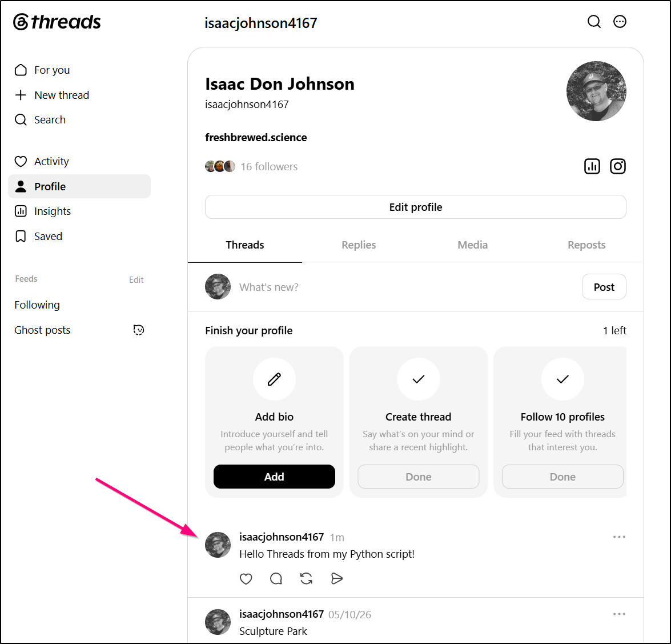Open the 'Hello Threads from my Python script!' text
This screenshot has height=644, width=671.
coord(327,554)
